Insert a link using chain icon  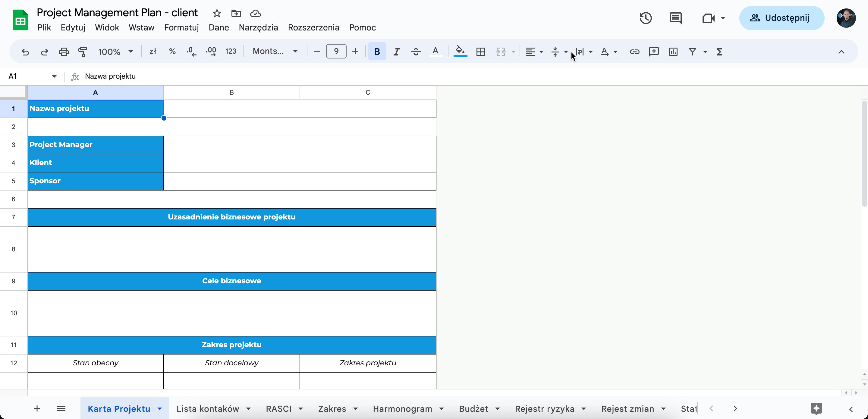pos(634,52)
